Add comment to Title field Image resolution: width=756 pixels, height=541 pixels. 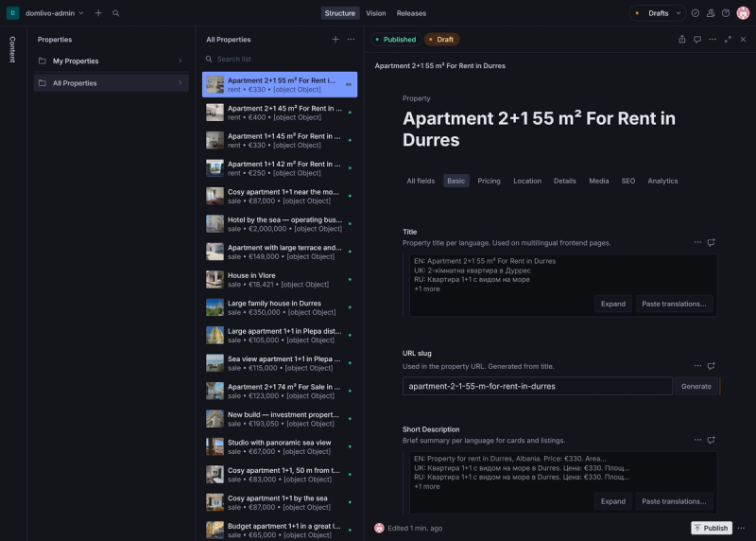tap(712, 242)
